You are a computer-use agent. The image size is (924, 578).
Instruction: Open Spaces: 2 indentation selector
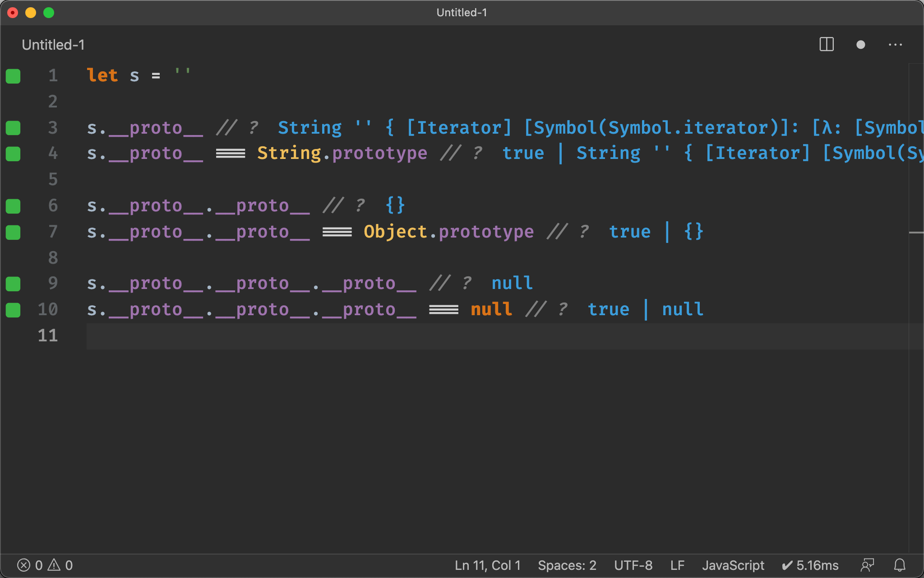(567, 565)
